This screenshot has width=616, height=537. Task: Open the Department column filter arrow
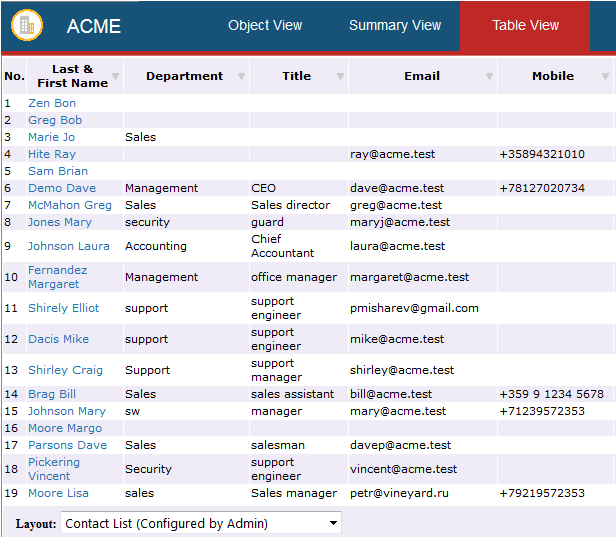click(x=241, y=76)
